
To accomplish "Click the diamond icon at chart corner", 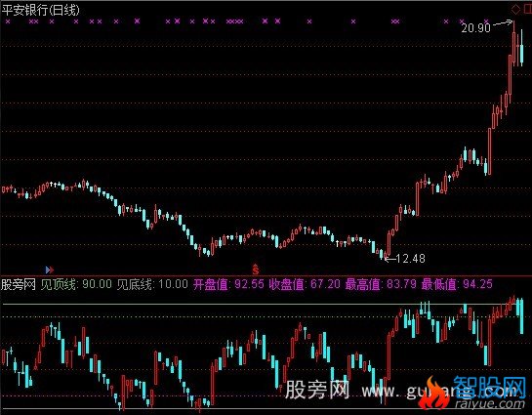I will pyautogui.click(x=515, y=10).
